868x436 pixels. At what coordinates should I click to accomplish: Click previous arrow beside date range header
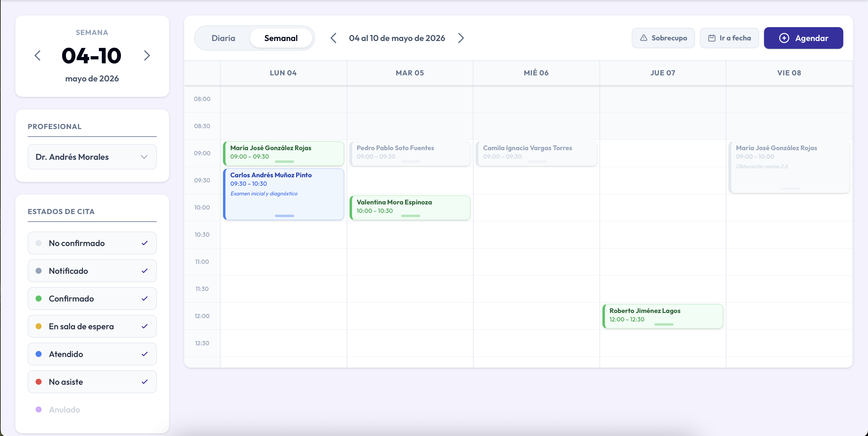pyautogui.click(x=333, y=38)
